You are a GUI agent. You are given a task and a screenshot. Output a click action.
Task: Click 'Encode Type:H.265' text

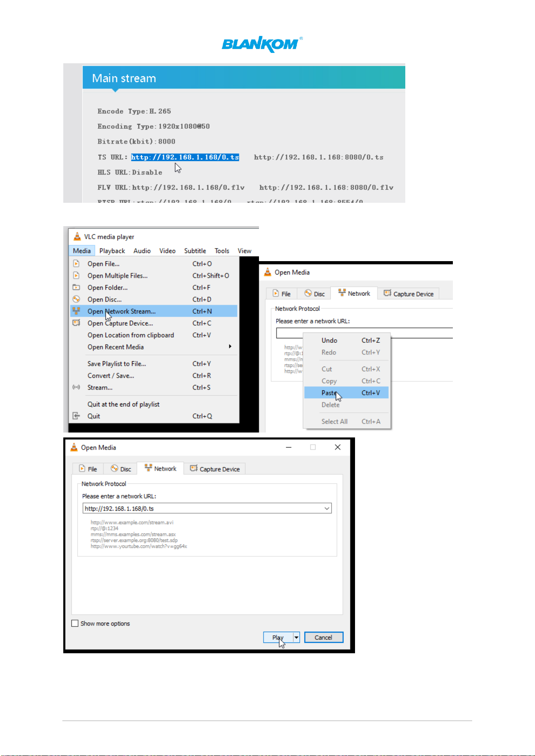coord(134,111)
